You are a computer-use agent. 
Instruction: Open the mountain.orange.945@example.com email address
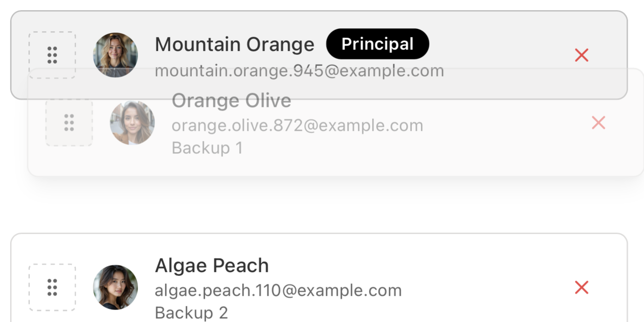pyautogui.click(x=299, y=71)
